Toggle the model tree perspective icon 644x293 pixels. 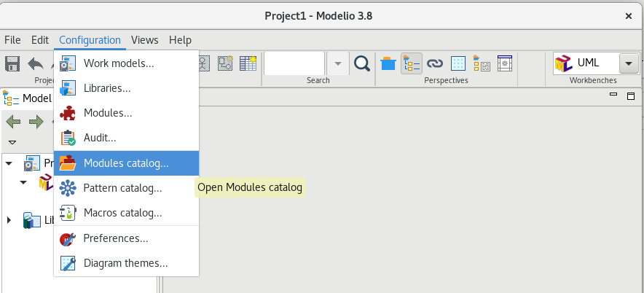click(412, 63)
